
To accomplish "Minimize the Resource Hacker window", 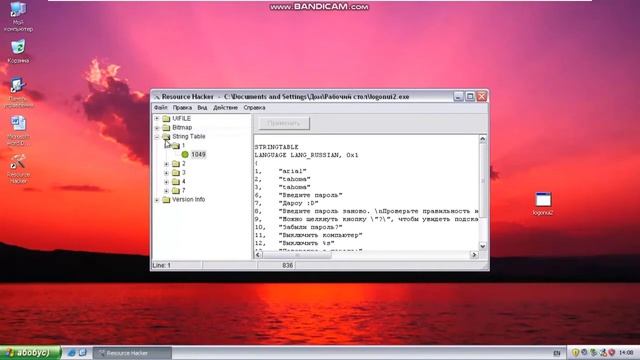I will [x=458, y=96].
